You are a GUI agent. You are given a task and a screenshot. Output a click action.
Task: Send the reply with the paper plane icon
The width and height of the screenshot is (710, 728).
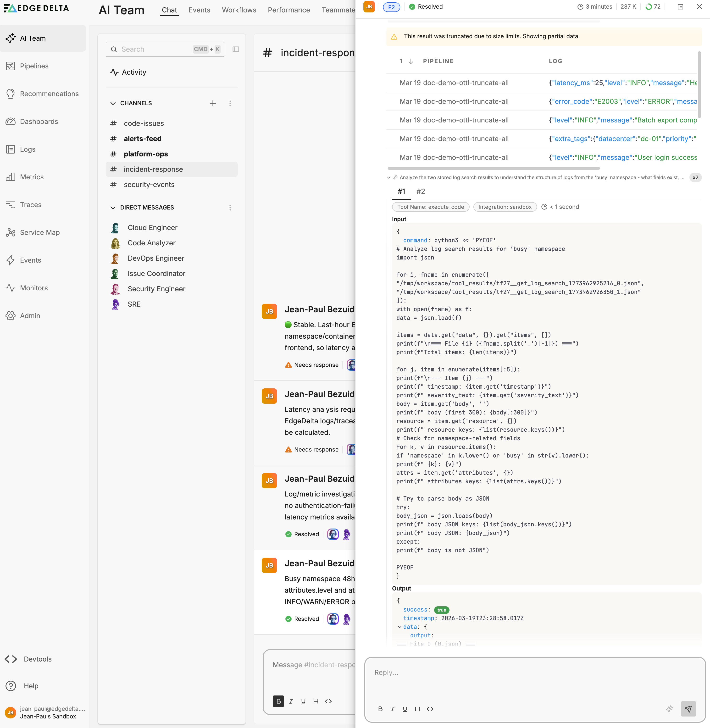coord(688,709)
